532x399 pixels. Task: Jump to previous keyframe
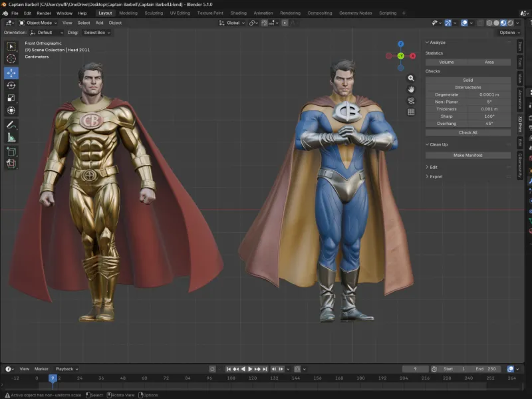236,369
